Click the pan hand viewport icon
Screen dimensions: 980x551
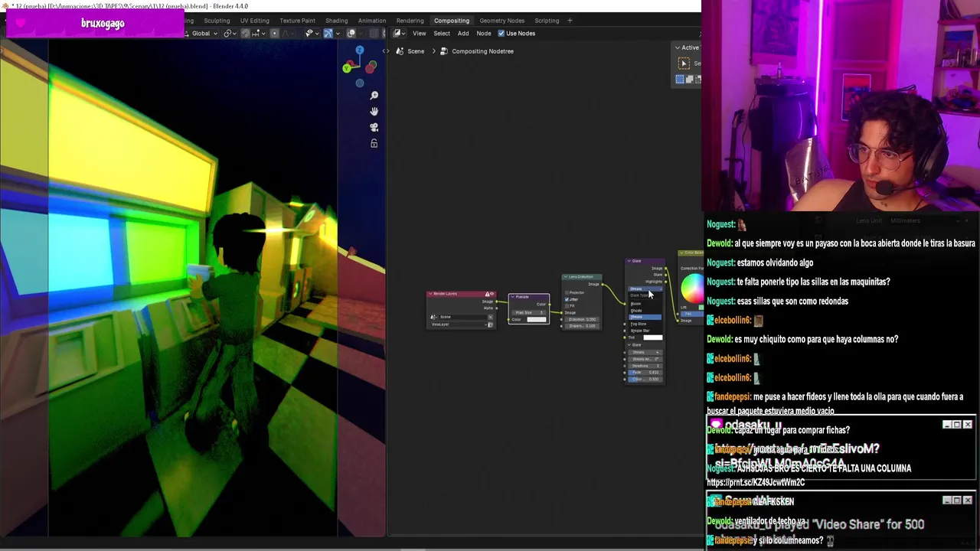[x=374, y=112]
